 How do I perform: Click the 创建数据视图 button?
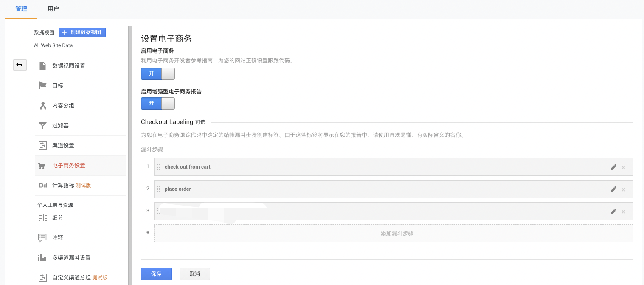pos(82,32)
